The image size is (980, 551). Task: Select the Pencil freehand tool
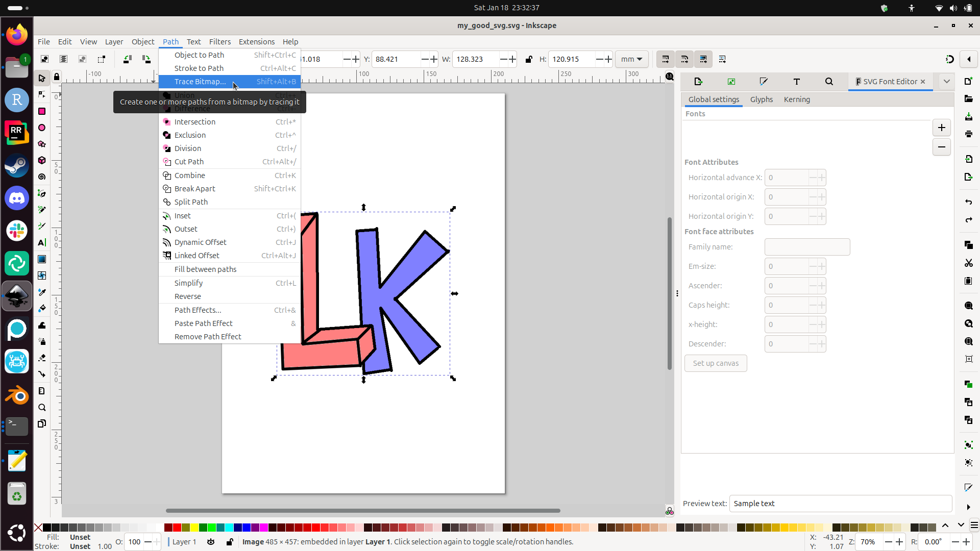point(42,210)
